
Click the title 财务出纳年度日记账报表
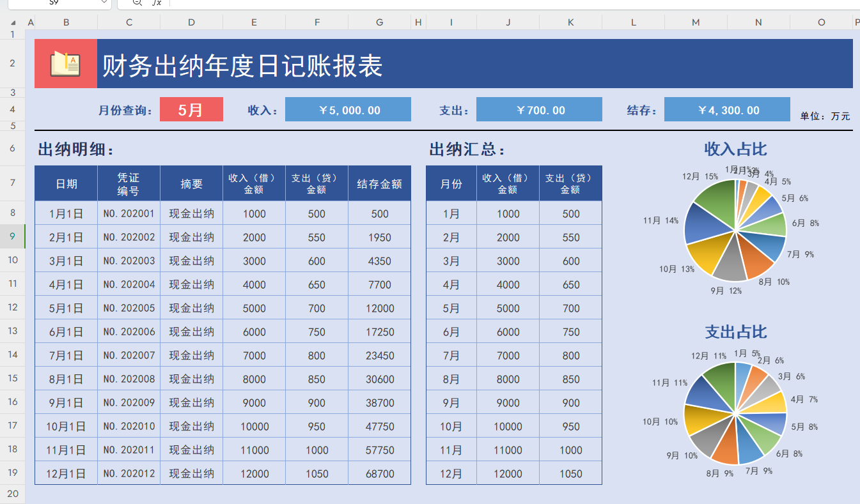click(242, 66)
